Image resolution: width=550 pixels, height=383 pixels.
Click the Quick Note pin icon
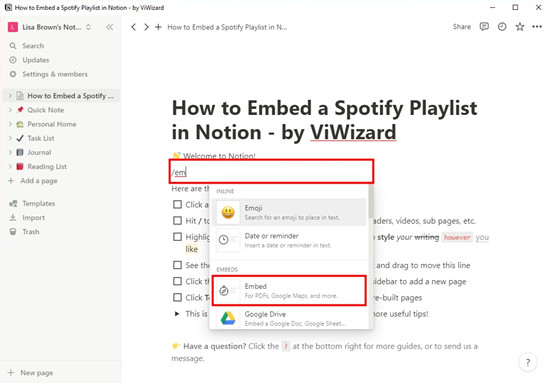click(x=20, y=110)
